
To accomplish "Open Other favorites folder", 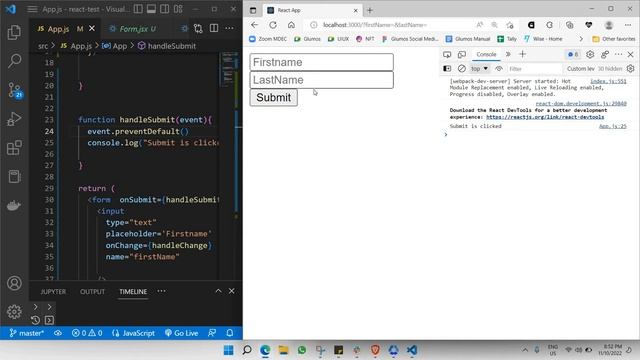I will point(614,39).
